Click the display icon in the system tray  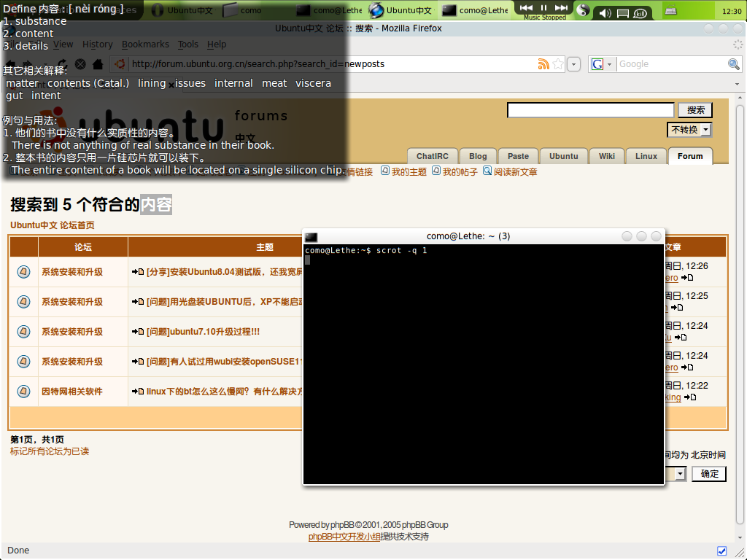point(623,13)
